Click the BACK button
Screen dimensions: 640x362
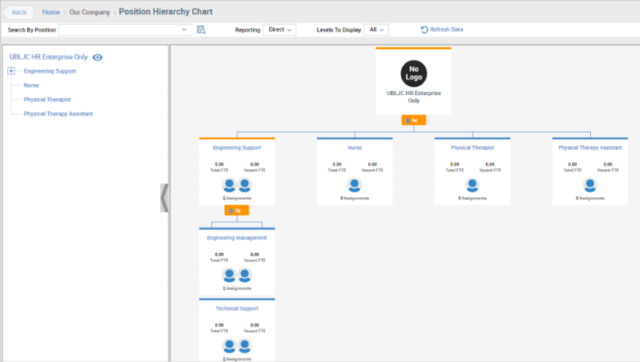18,12
